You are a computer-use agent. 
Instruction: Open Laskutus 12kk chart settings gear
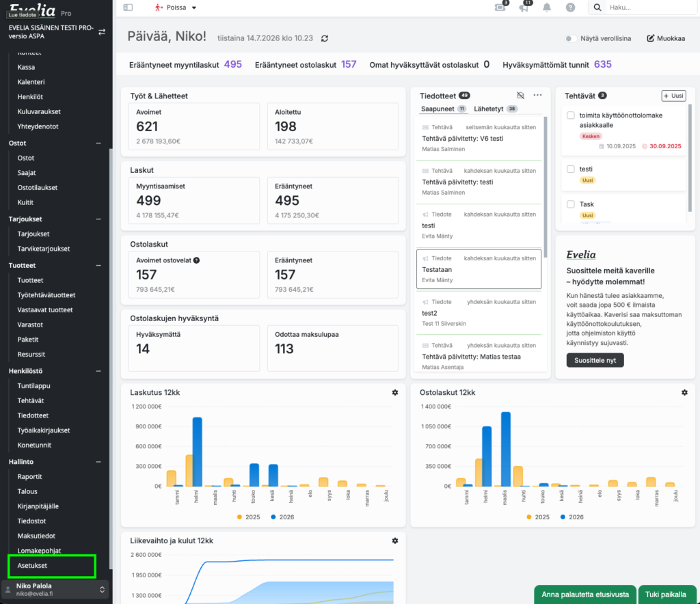tap(395, 393)
